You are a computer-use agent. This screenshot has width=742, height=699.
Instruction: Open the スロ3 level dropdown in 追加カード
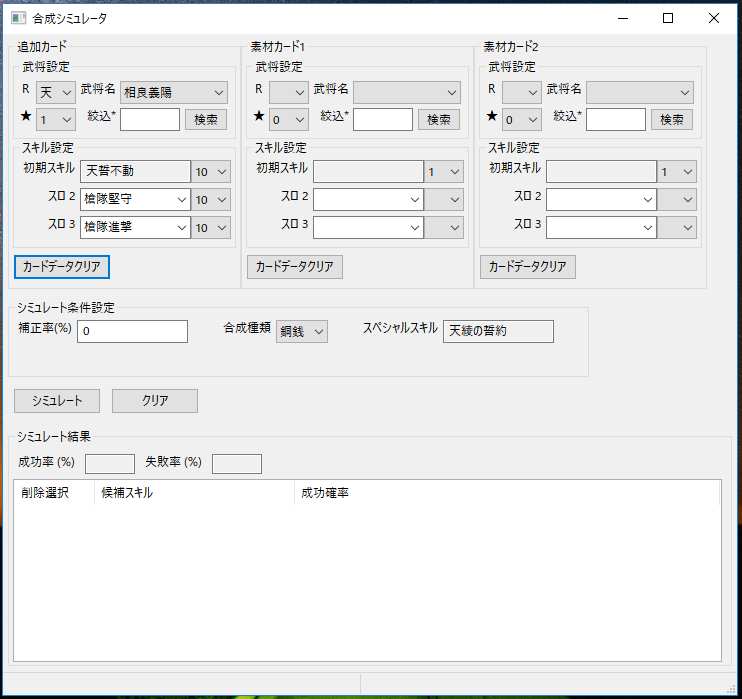point(211,228)
